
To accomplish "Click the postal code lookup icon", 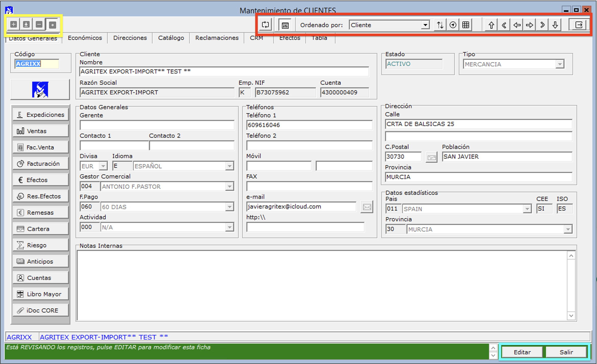I will [x=431, y=157].
